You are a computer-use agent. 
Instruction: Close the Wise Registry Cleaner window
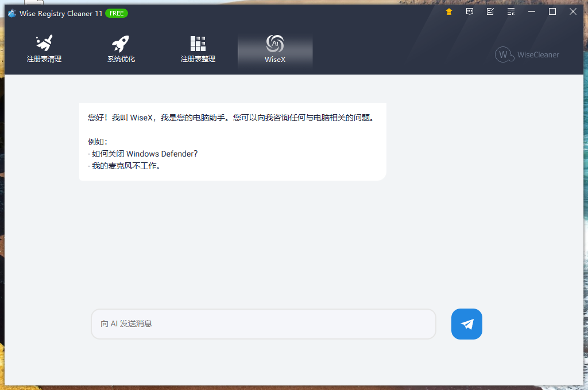[x=572, y=11]
